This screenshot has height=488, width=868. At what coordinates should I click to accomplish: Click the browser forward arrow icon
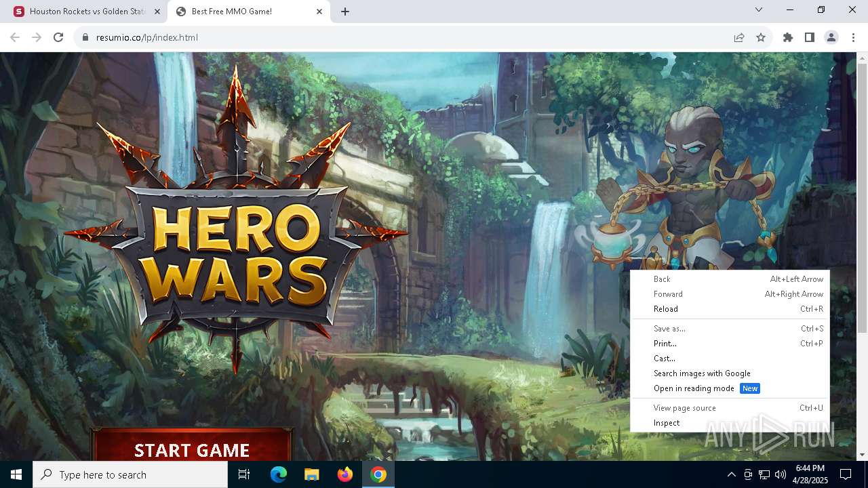point(37,37)
